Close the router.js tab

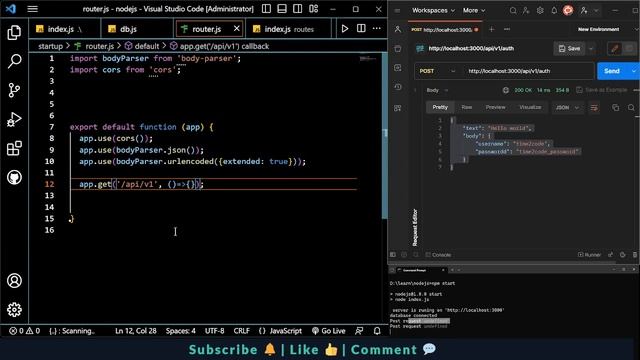tap(236, 29)
